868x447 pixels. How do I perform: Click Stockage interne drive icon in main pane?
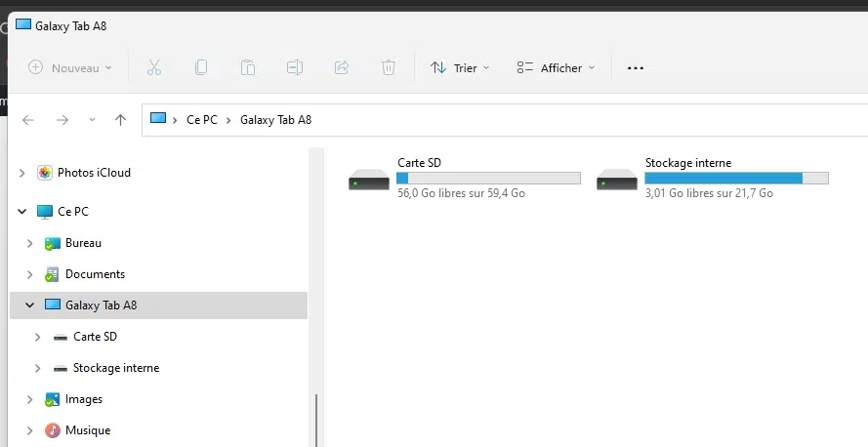coord(617,180)
